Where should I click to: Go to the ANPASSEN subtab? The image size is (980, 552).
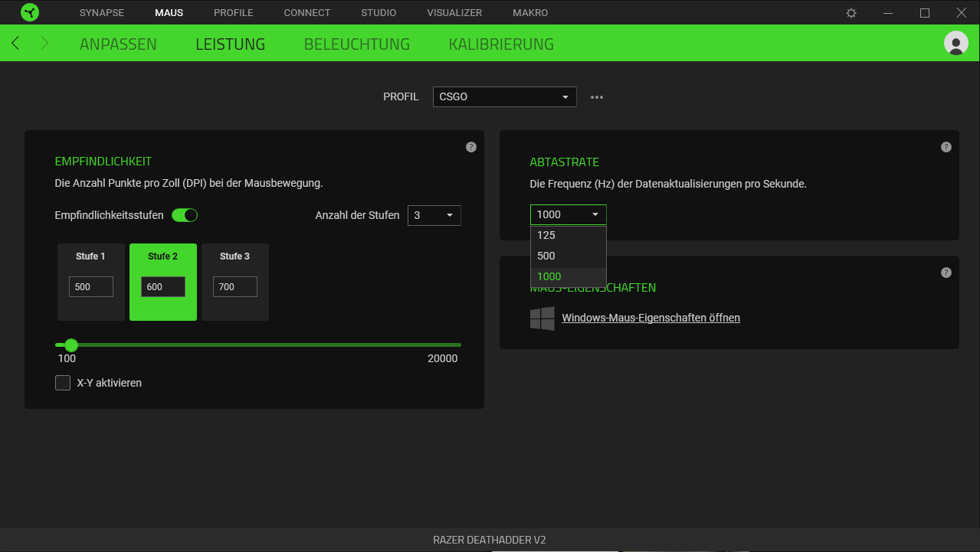pyautogui.click(x=118, y=44)
